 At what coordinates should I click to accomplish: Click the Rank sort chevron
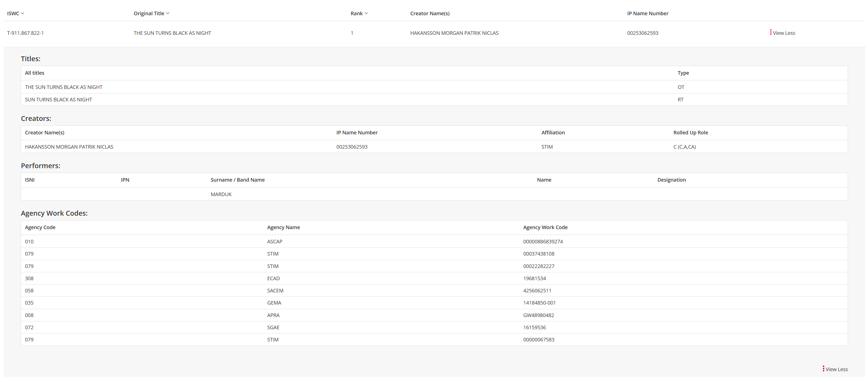pos(366,13)
